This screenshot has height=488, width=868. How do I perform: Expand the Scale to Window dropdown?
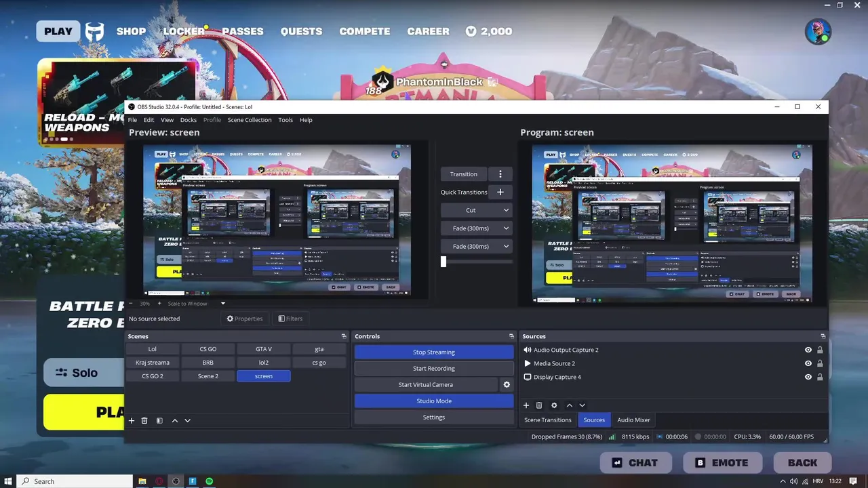(x=222, y=304)
